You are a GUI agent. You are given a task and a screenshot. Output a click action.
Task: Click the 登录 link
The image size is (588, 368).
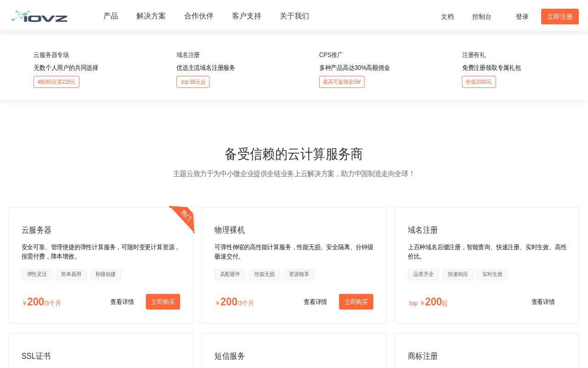pos(522,17)
